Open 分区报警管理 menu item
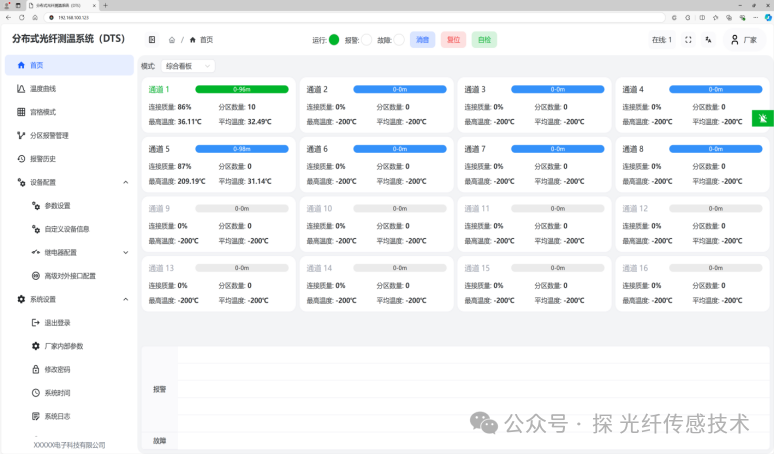The image size is (774, 454). 69,135
